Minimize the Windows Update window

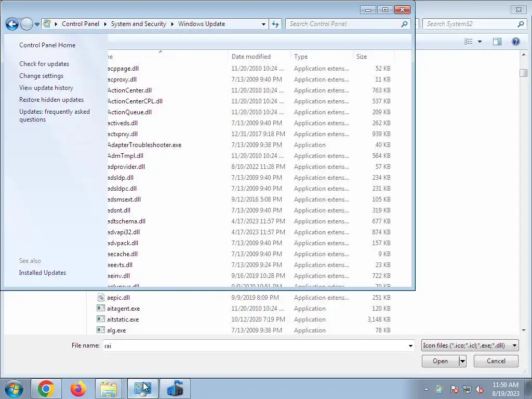click(368, 9)
